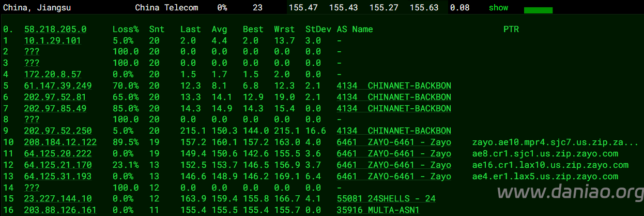Click hop 4 IP 172.20.8.57

[53, 75]
